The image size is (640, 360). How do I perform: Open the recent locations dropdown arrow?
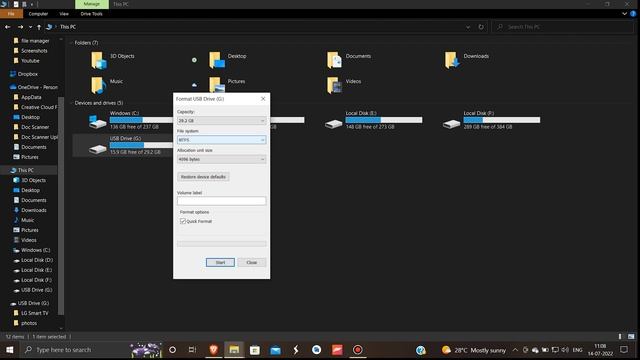pos(30,27)
